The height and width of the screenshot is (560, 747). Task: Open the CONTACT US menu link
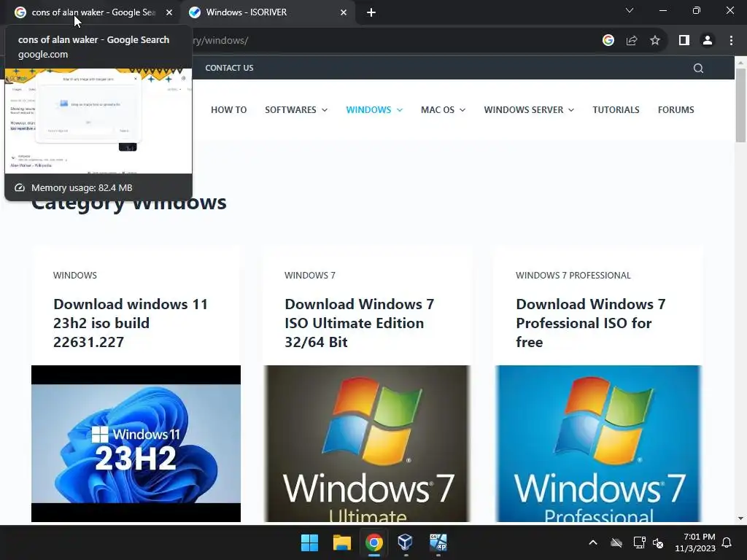(x=229, y=68)
